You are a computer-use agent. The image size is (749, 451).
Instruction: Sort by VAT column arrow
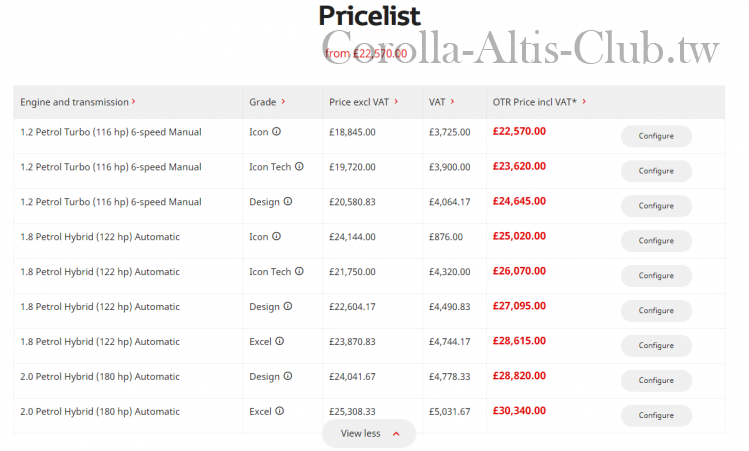click(452, 101)
